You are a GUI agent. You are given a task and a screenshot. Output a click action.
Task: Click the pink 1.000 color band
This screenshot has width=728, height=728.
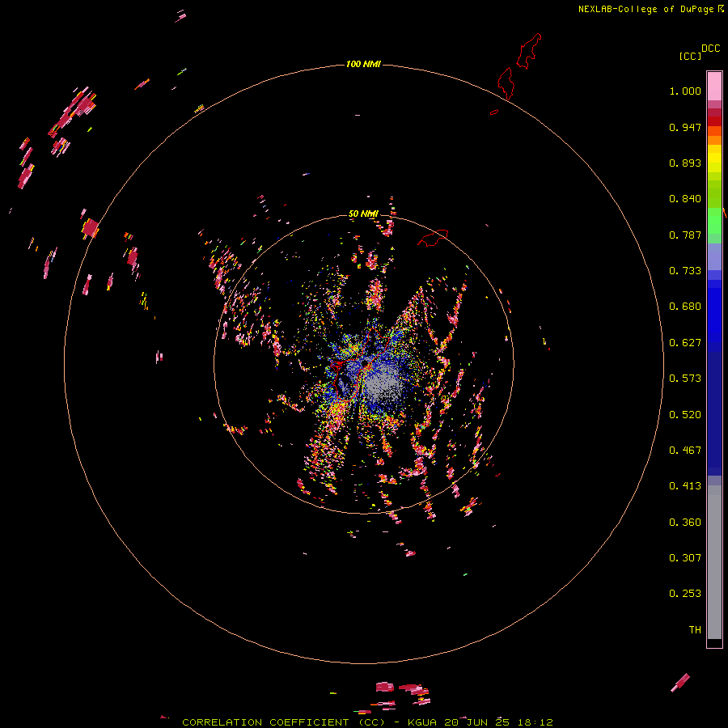714,87
